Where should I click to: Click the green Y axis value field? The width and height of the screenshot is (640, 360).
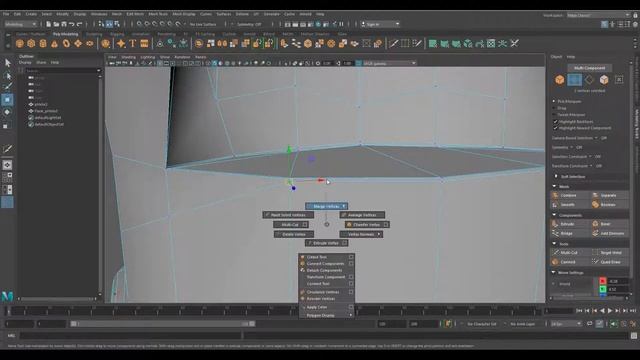618,289
